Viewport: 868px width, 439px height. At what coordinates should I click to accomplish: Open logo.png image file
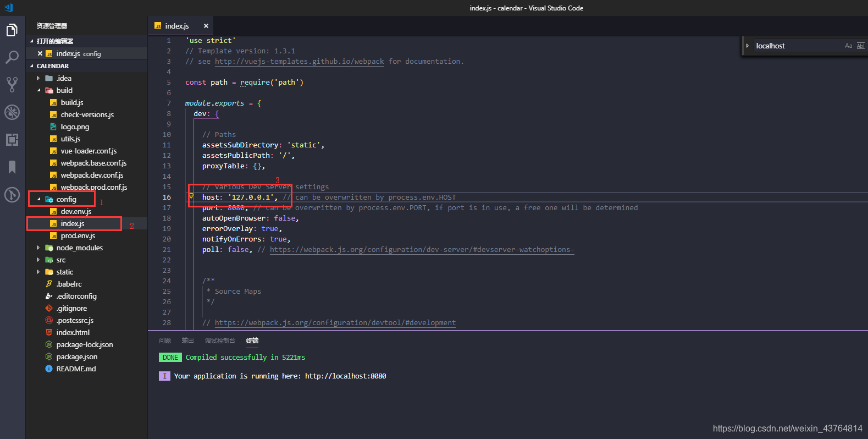[75, 127]
